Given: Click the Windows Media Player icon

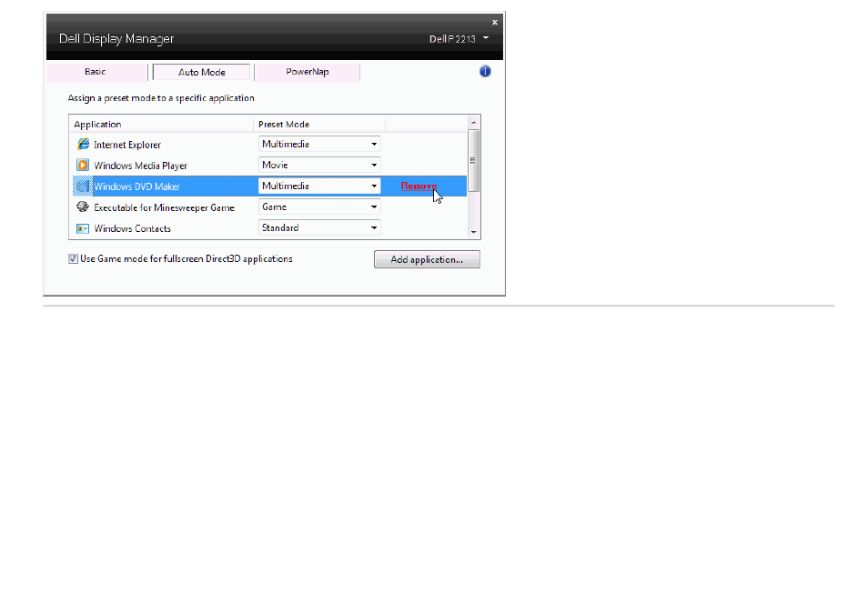Looking at the screenshot, I should coord(83,165).
